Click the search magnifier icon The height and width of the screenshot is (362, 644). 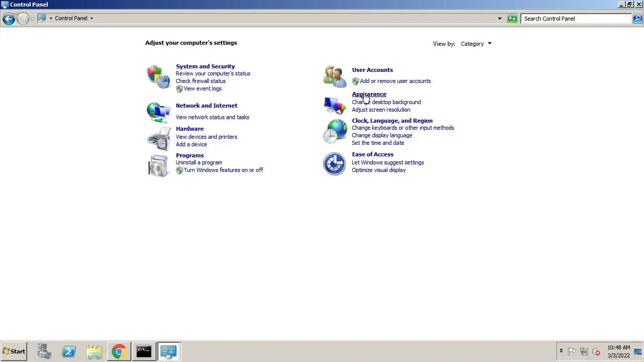pos(637,19)
